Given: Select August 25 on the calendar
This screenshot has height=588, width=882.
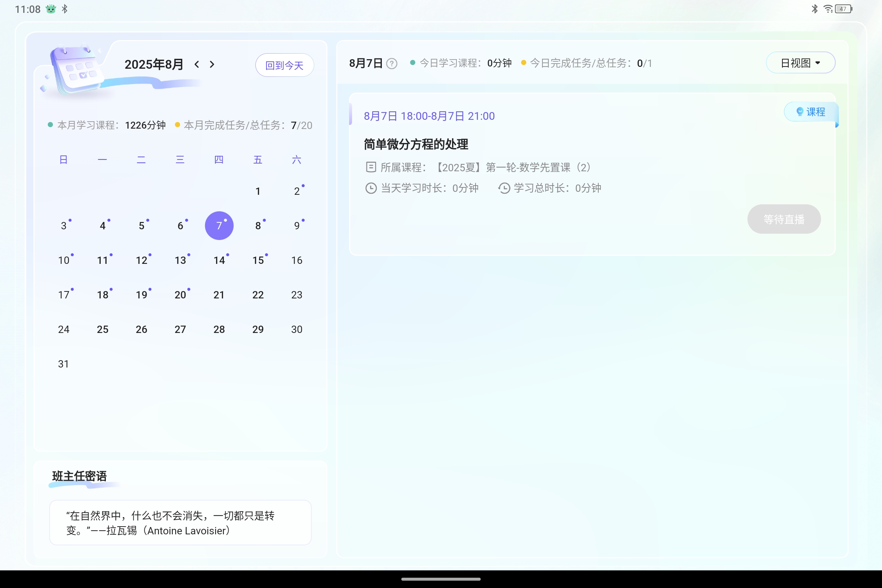Looking at the screenshot, I should pyautogui.click(x=103, y=329).
